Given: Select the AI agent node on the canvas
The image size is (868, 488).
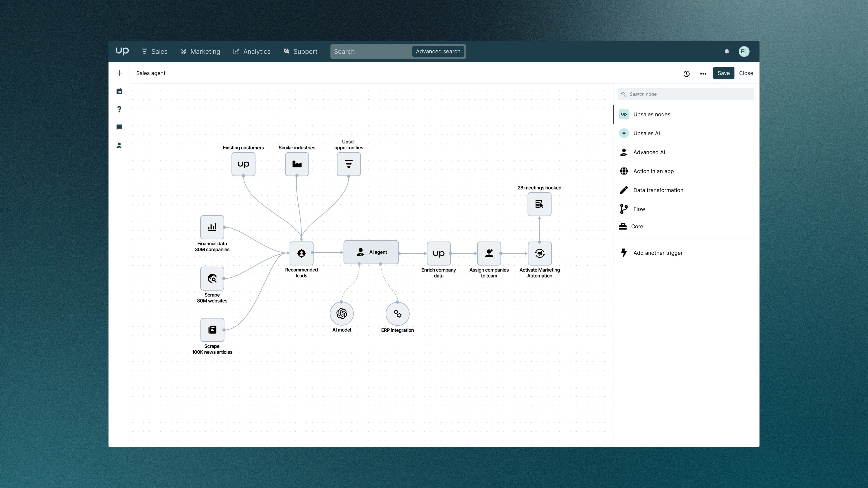Looking at the screenshot, I should coord(371,252).
